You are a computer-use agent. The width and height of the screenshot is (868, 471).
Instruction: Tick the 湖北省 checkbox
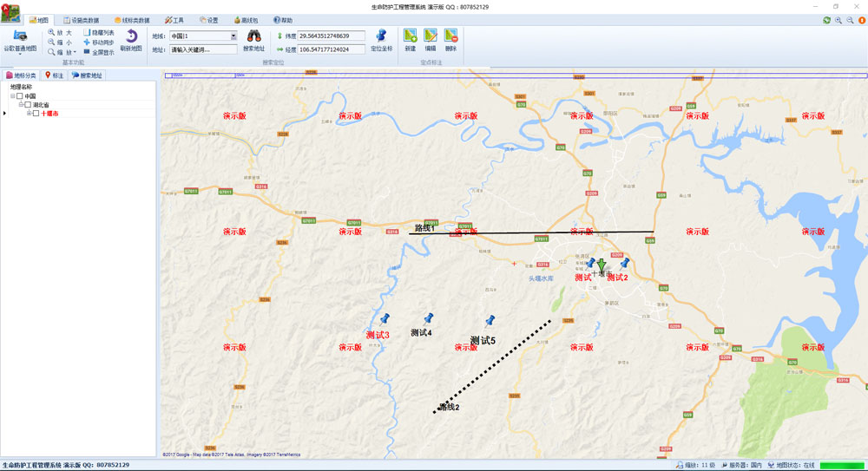tap(28, 105)
